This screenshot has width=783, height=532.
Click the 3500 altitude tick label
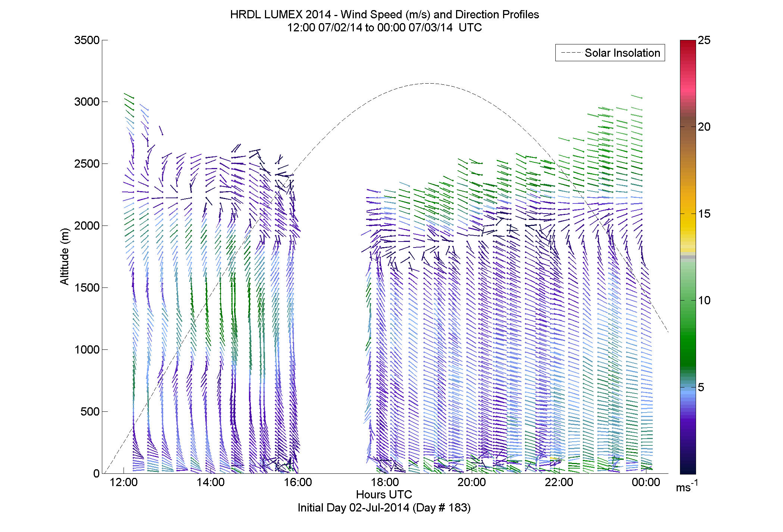[87, 40]
